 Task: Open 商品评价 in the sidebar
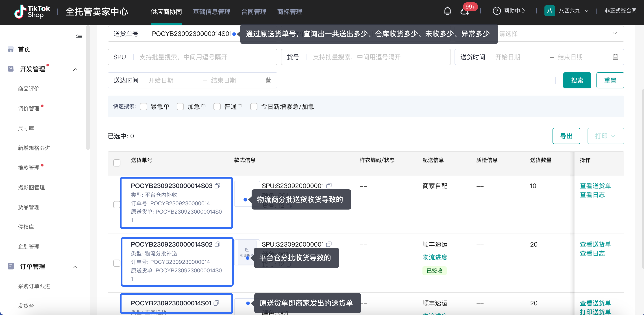click(28, 89)
